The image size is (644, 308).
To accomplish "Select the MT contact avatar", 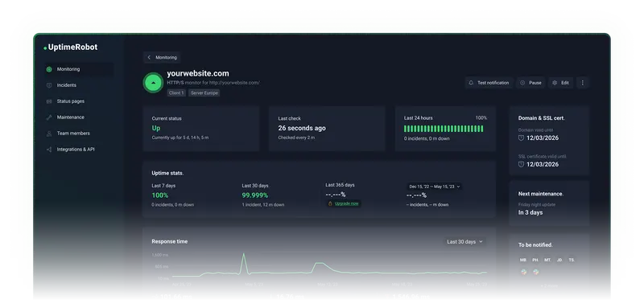I will click(x=547, y=260).
